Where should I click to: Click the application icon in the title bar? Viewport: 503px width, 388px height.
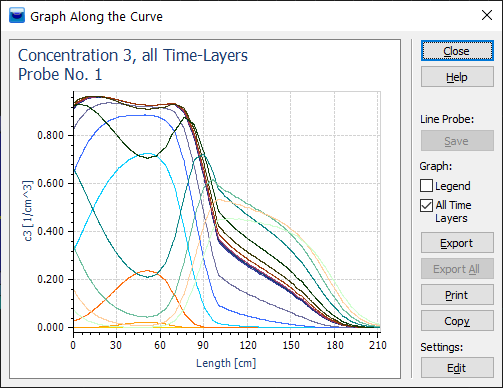[17, 16]
